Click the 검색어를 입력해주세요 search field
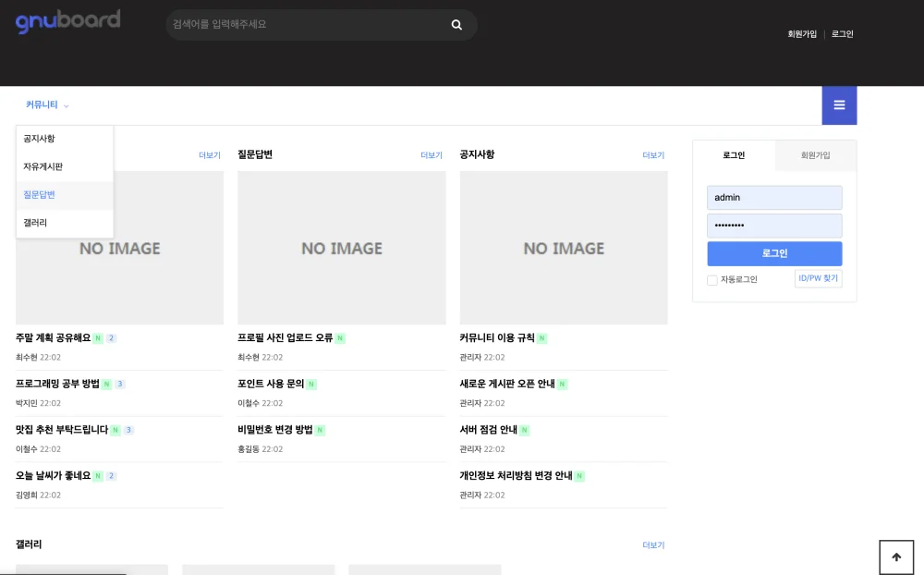Screen dimensions: 924x575 click(307, 25)
